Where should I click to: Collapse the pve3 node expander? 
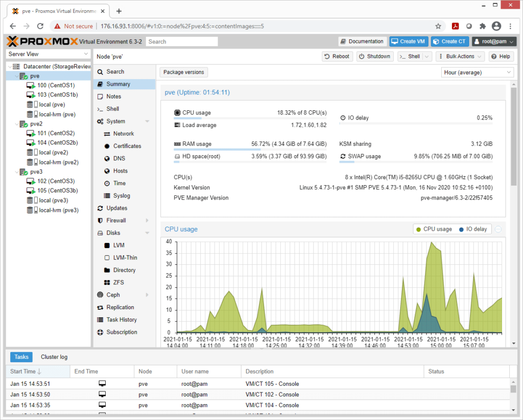tap(17, 172)
